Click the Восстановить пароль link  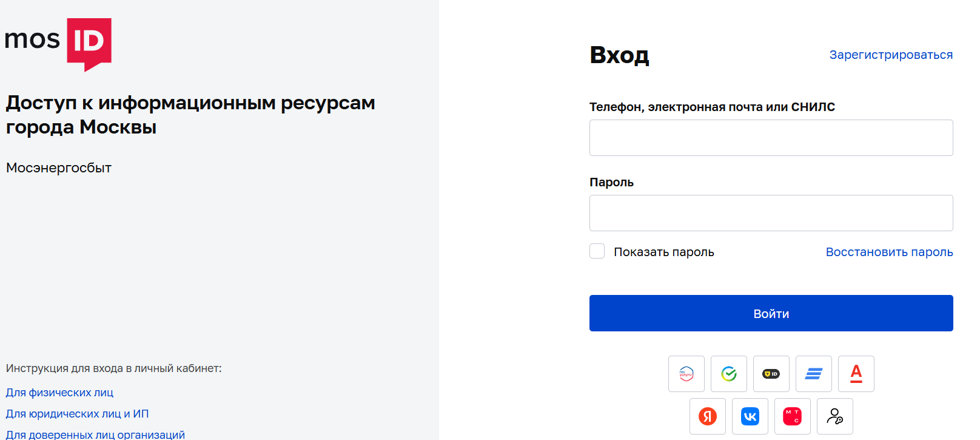pos(889,252)
